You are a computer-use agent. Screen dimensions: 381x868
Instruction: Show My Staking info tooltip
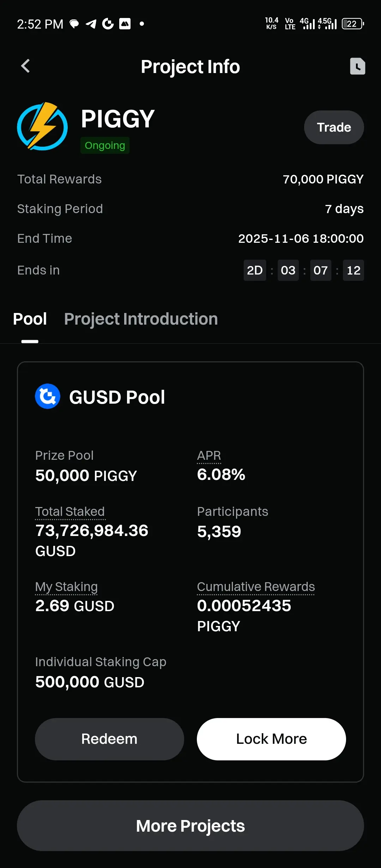(x=66, y=587)
